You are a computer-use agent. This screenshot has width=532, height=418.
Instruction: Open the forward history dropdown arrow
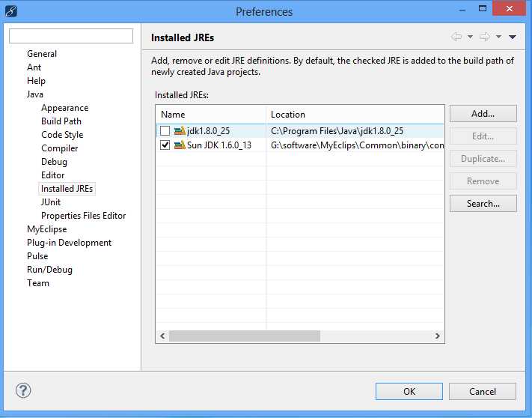click(x=498, y=37)
